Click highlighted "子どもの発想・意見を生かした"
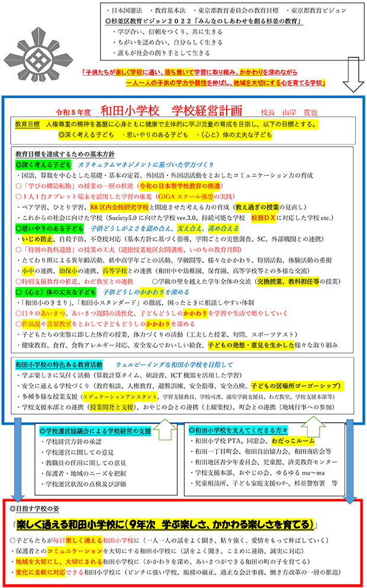Viewport: 367px width, 588px height. pos(250,344)
